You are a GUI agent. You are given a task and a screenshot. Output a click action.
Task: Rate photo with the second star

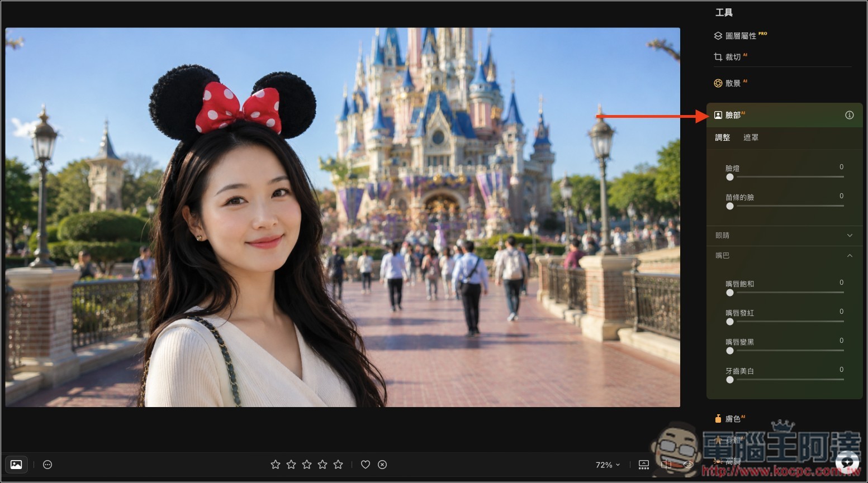[291, 465]
